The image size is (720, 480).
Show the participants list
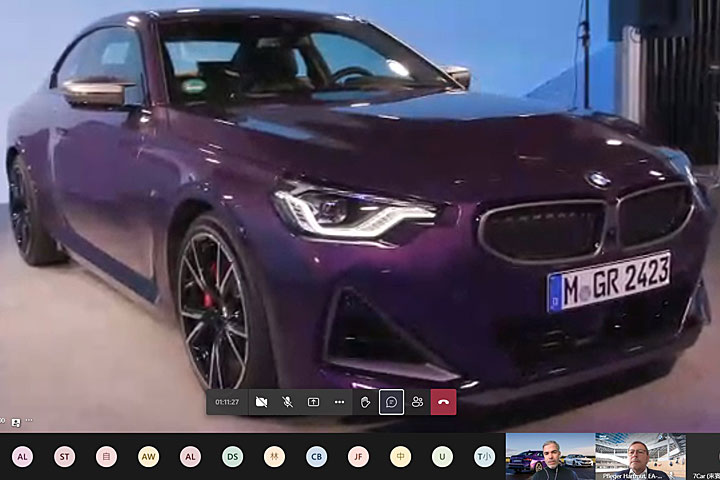tap(417, 402)
